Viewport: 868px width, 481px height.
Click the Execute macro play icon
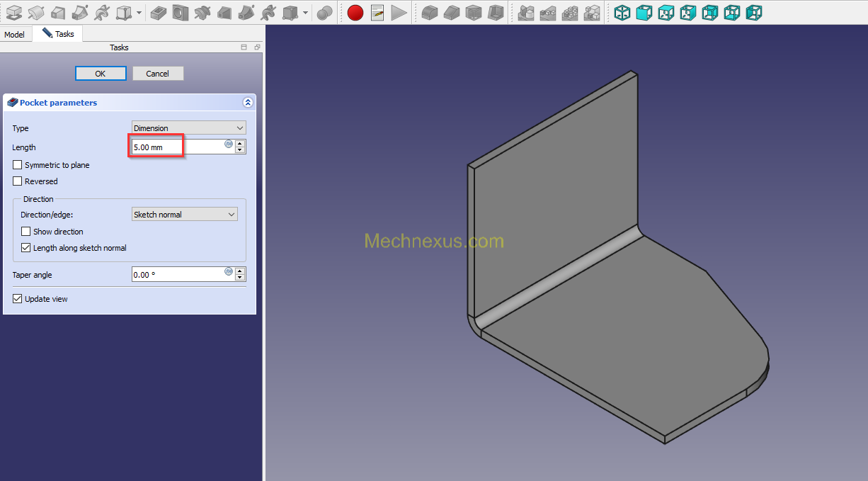point(399,12)
